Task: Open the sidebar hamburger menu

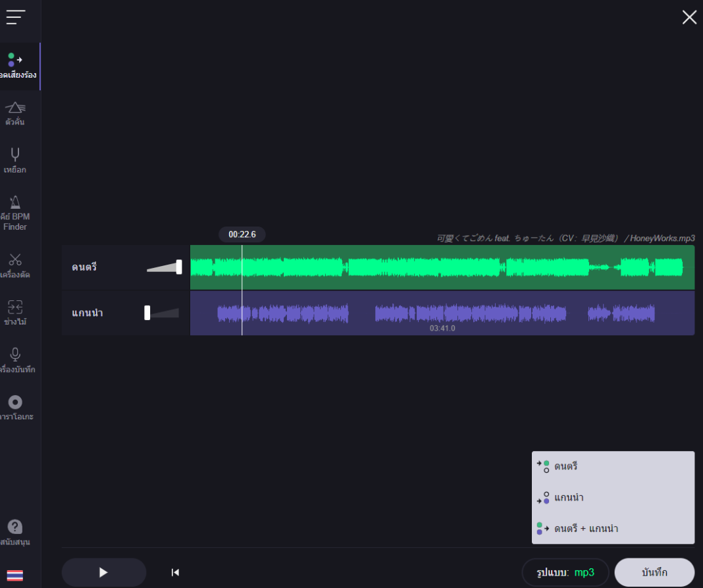Action: pyautogui.click(x=14, y=17)
